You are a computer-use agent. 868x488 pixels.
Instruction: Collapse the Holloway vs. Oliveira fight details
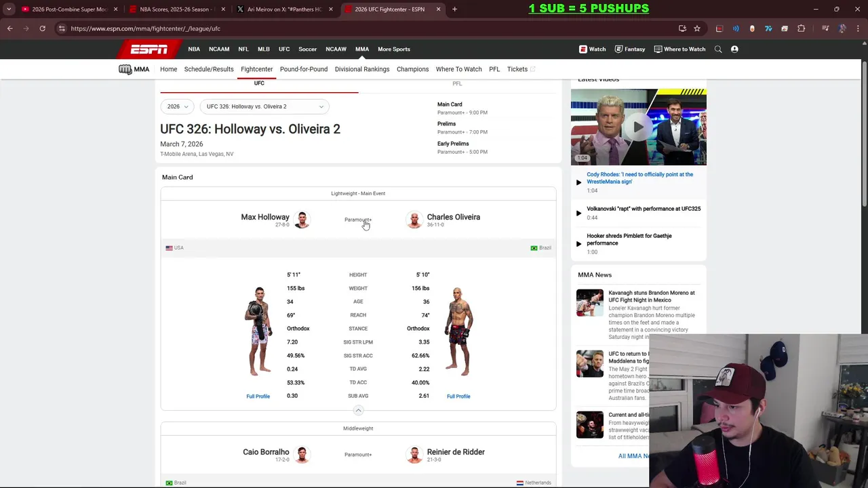pyautogui.click(x=358, y=410)
